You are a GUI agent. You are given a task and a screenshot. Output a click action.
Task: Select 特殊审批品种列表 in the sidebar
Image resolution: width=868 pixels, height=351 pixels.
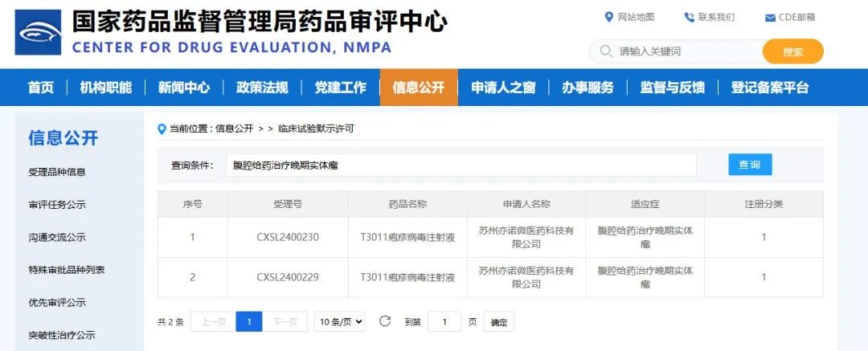pyautogui.click(x=67, y=270)
